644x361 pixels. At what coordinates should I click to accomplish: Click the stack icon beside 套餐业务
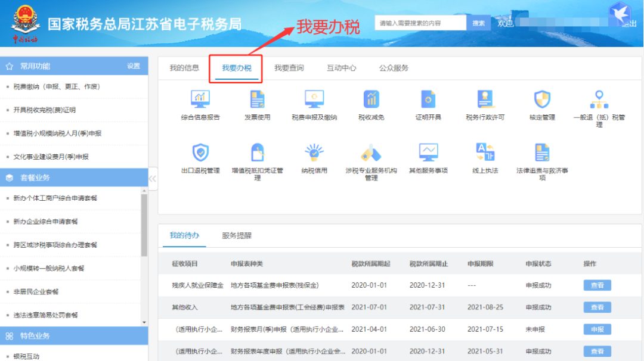[x=10, y=178]
